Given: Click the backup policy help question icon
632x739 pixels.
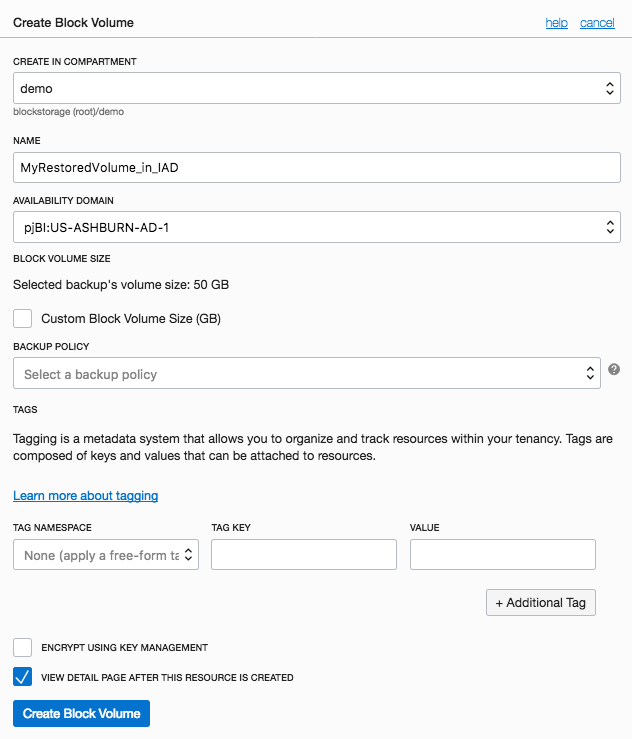Looking at the screenshot, I should pos(614,369).
